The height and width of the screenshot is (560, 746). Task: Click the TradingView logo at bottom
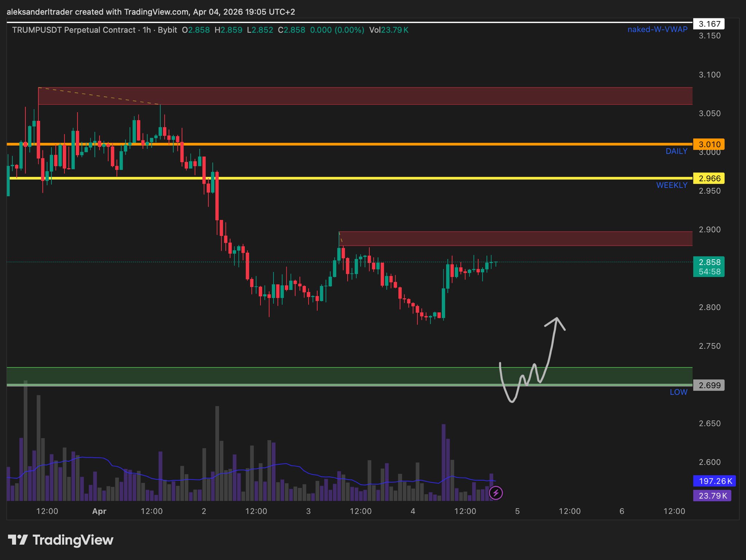[x=60, y=540]
